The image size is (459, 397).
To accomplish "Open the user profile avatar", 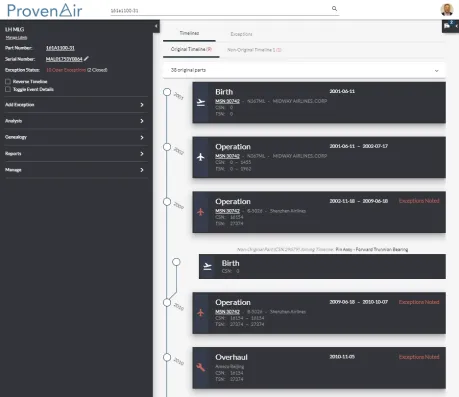I will [447, 10].
